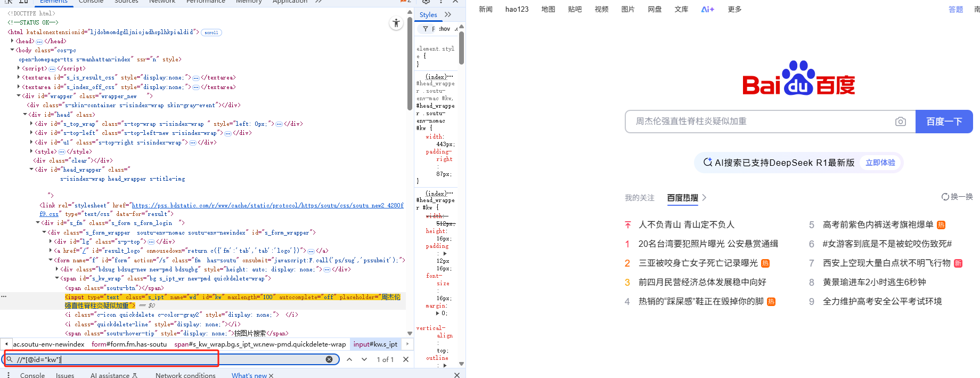Click the 百度一下 search button

click(x=944, y=122)
